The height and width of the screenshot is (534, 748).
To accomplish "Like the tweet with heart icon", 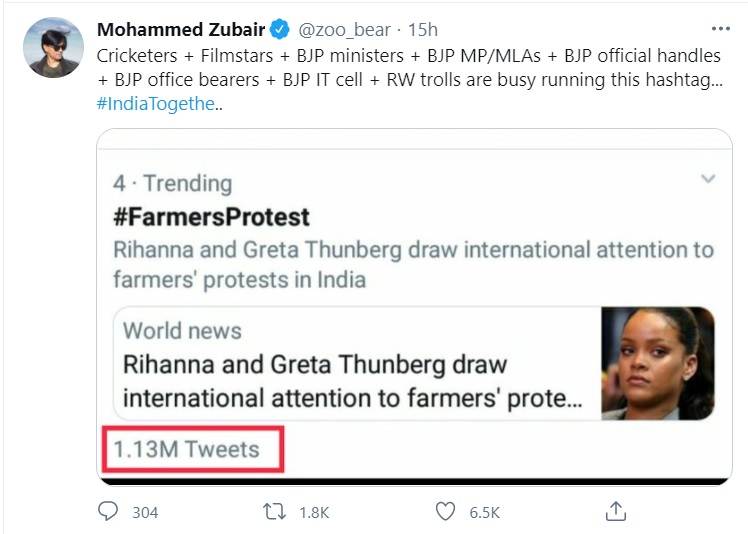I will 446,512.
